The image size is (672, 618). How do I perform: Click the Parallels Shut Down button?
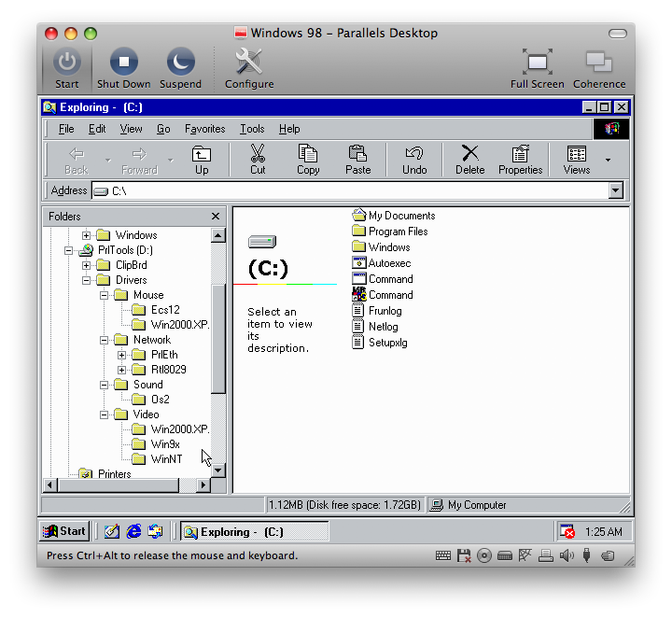point(124,69)
